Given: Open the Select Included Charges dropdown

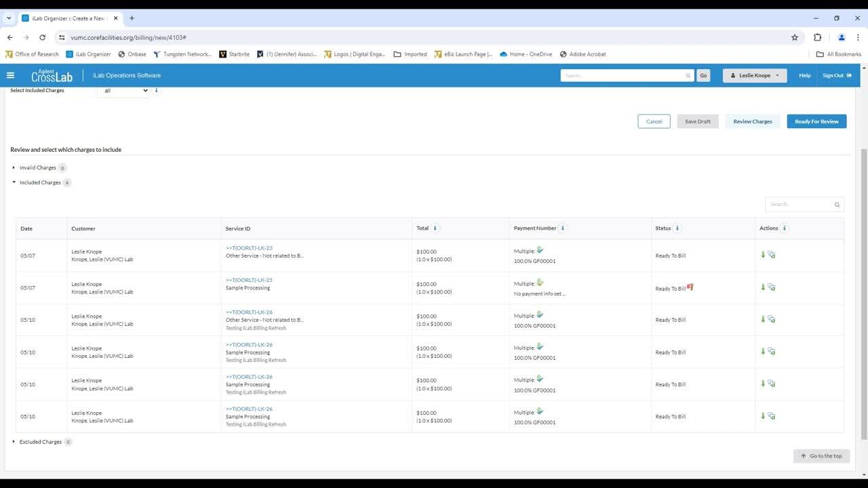Looking at the screenshot, I should [x=123, y=91].
